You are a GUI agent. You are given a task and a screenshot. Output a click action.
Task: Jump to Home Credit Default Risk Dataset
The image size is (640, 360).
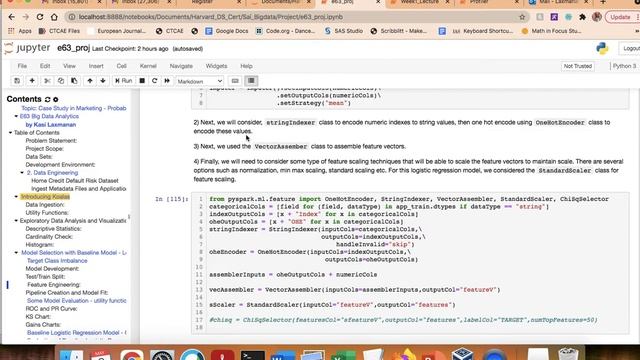coord(75,180)
